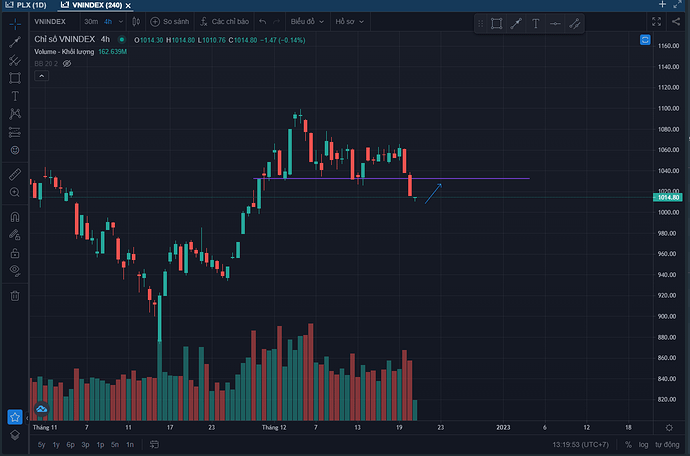
Task: Enter fullscreen chart mode
Action: click(x=657, y=22)
